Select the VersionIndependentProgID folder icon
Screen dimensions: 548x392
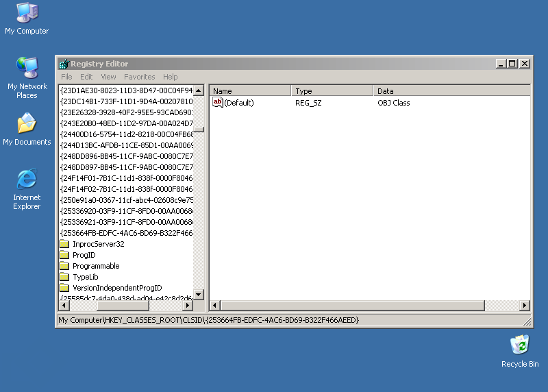pos(64,287)
